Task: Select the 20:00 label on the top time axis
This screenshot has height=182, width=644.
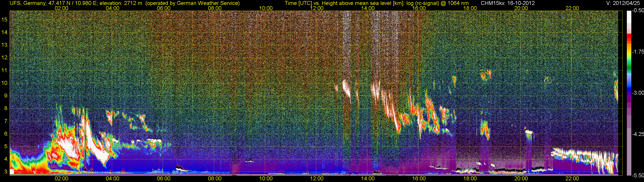Action: click(x=521, y=8)
